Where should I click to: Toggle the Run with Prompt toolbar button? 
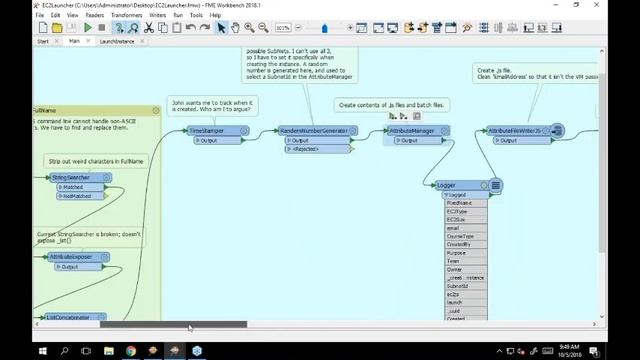click(119, 28)
